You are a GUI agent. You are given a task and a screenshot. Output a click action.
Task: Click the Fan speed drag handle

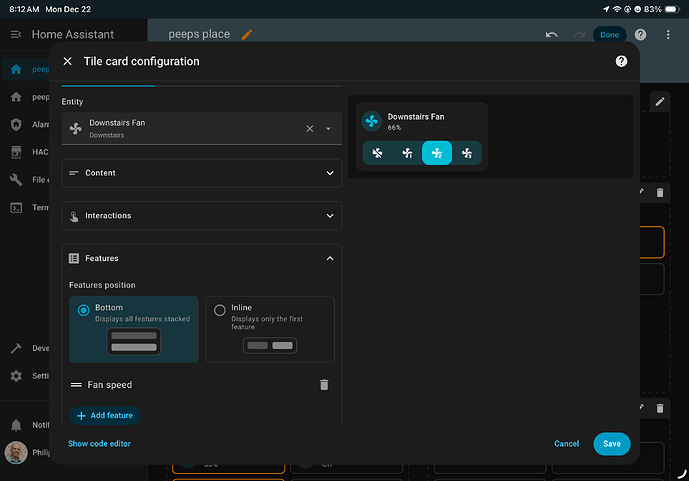tap(76, 385)
